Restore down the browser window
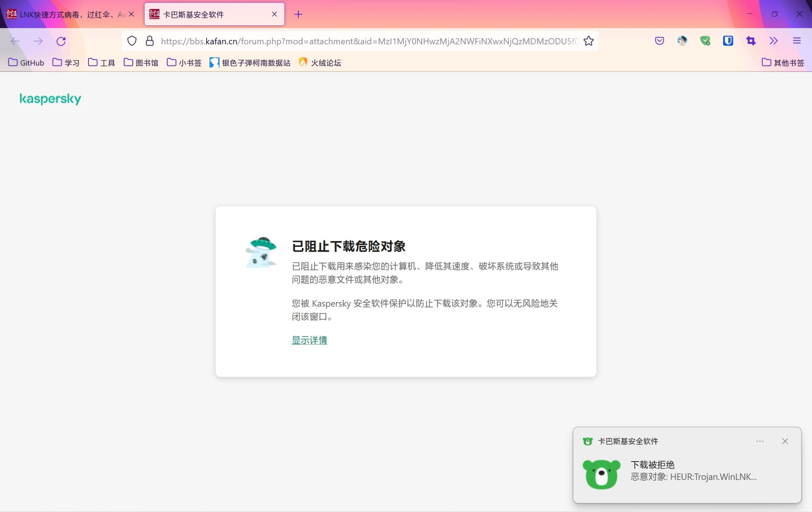 tap(775, 14)
